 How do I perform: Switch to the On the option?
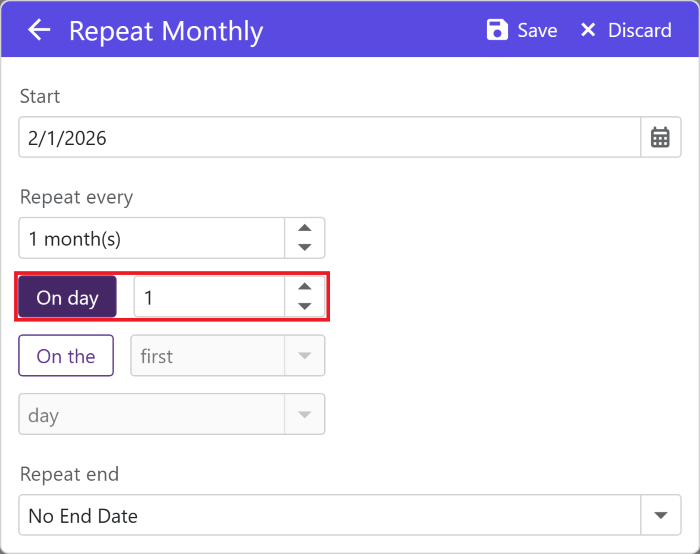[66, 356]
